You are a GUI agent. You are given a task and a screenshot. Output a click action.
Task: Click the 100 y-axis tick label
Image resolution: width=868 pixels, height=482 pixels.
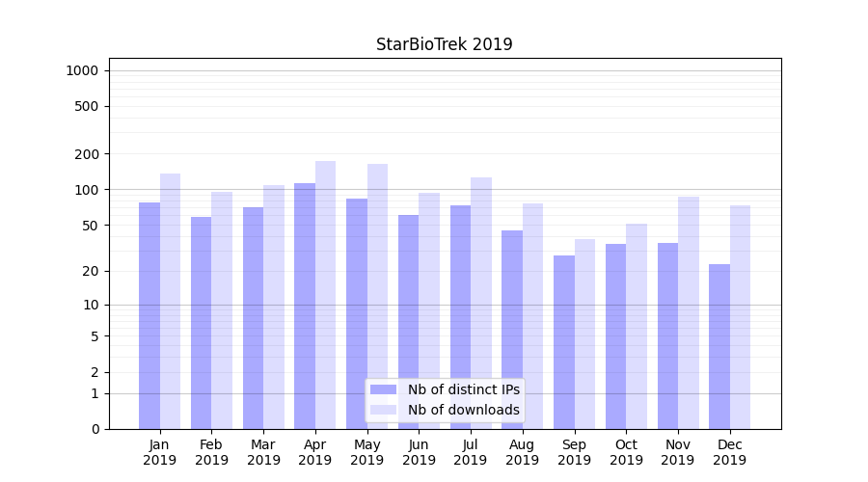click(87, 190)
